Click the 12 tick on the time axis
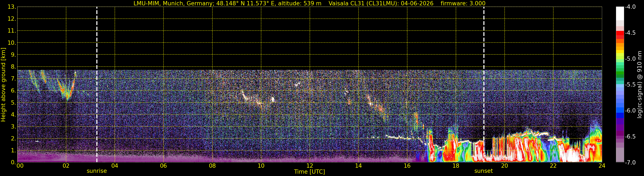644x176 pixels. tap(310, 166)
